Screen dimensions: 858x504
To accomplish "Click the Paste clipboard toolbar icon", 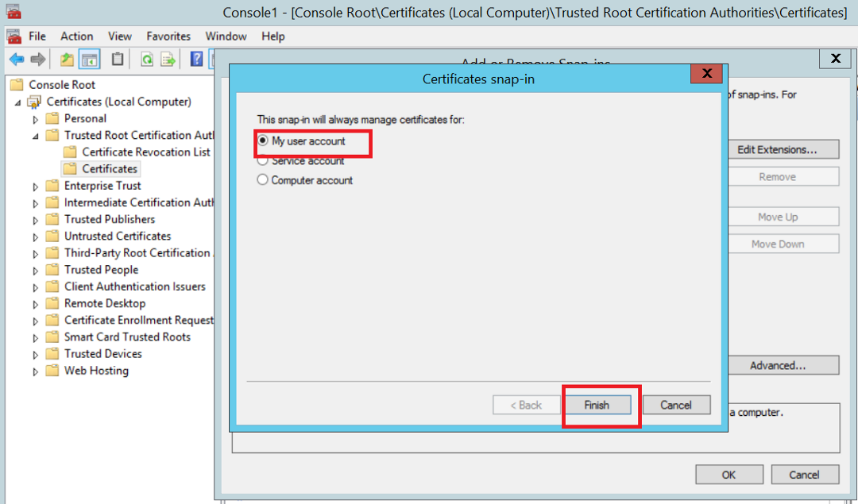I will tap(118, 60).
